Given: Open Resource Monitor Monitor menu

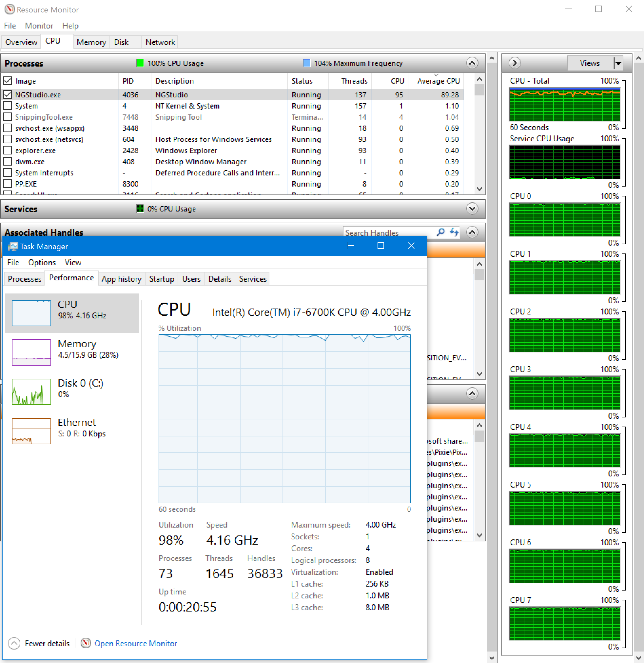Looking at the screenshot, I should pos(39,26).
